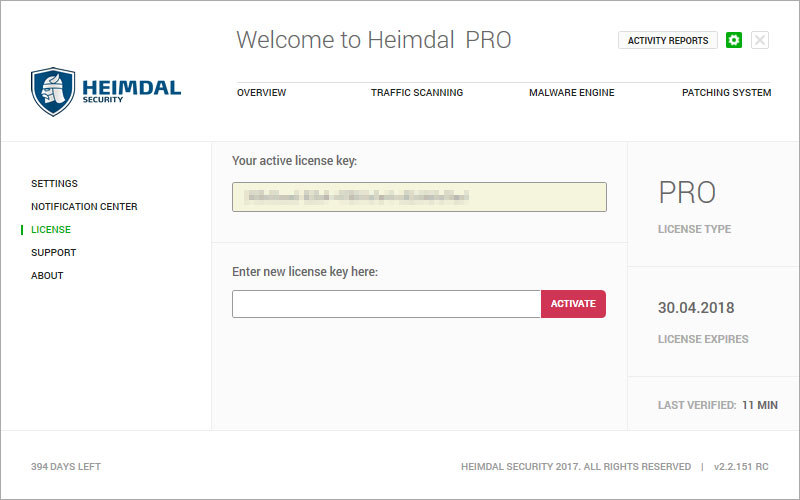Click the green settings gear icon

pos(734,40)
